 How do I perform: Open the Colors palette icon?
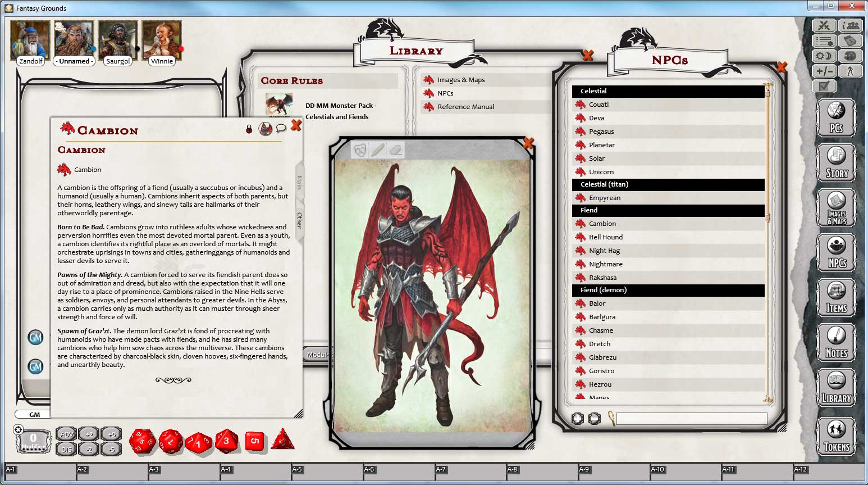850,56
